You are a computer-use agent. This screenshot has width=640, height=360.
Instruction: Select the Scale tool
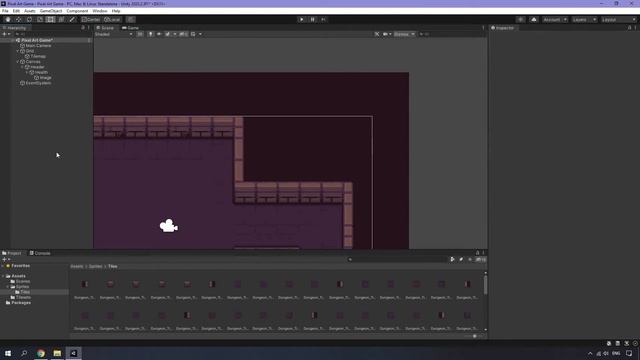click(x=40, y=20)
